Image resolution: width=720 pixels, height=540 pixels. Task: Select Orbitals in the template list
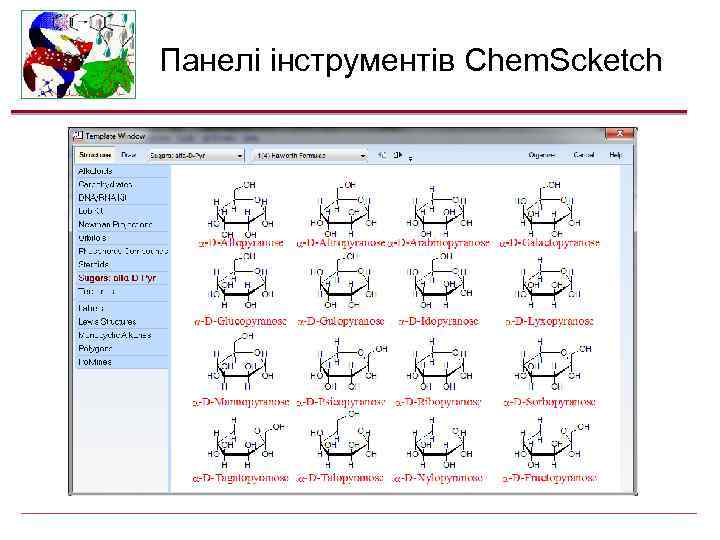[122, 238]
